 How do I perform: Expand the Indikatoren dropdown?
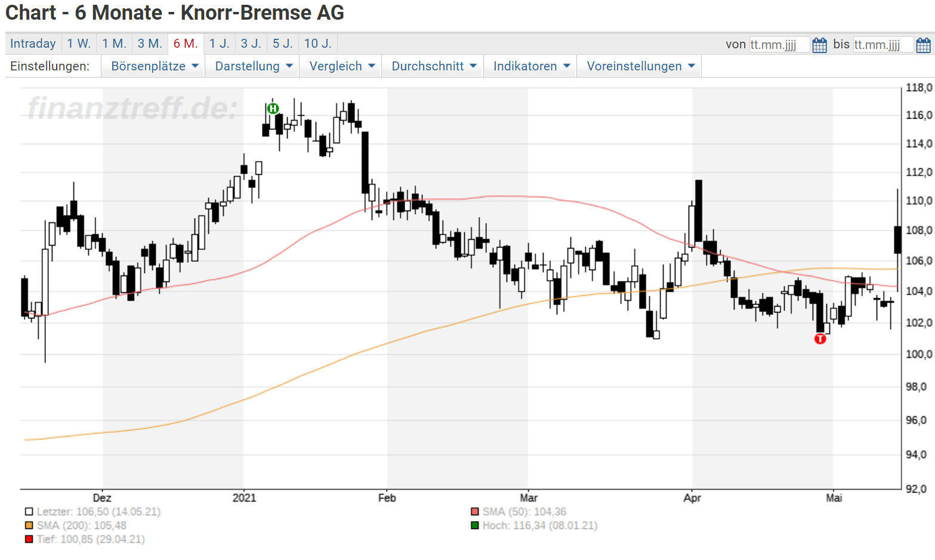pyautogui.click(x=532, y=66)
